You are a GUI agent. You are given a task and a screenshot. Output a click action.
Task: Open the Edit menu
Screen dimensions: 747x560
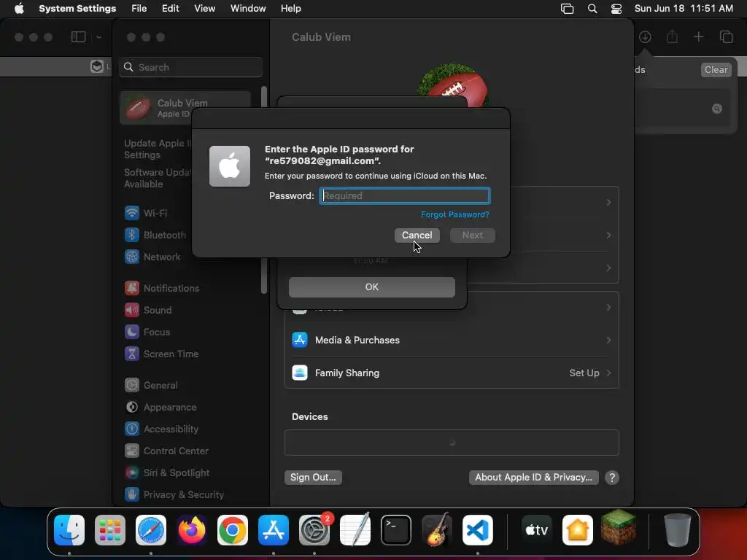tap(170, 9)
